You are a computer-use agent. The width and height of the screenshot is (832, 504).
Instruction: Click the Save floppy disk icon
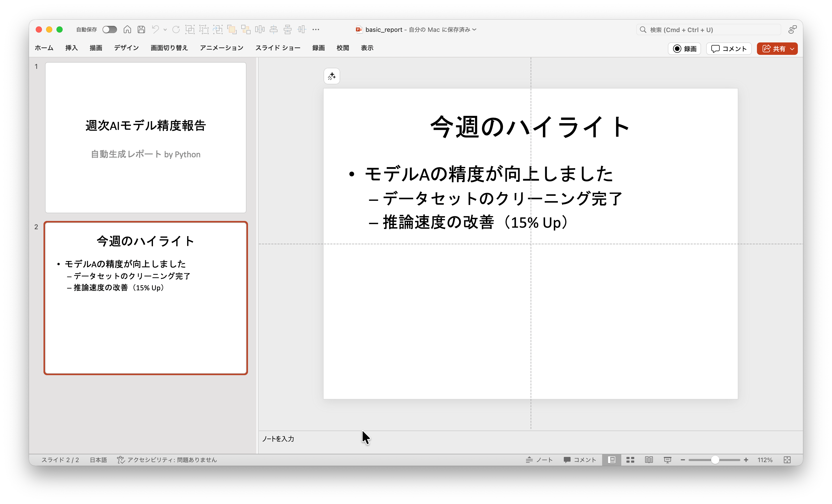[141, 30]
